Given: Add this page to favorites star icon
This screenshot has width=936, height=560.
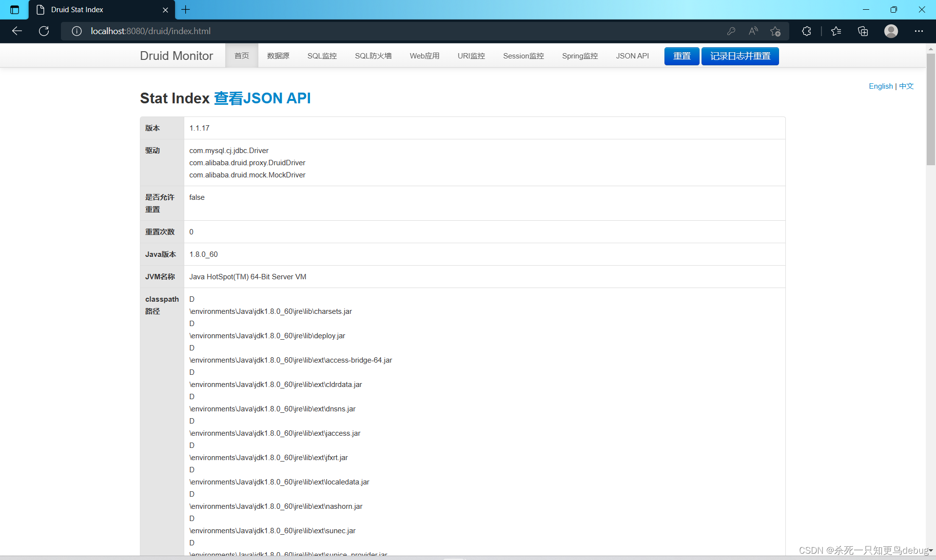Looking at the screenshot, I should (x=775, y=31).
